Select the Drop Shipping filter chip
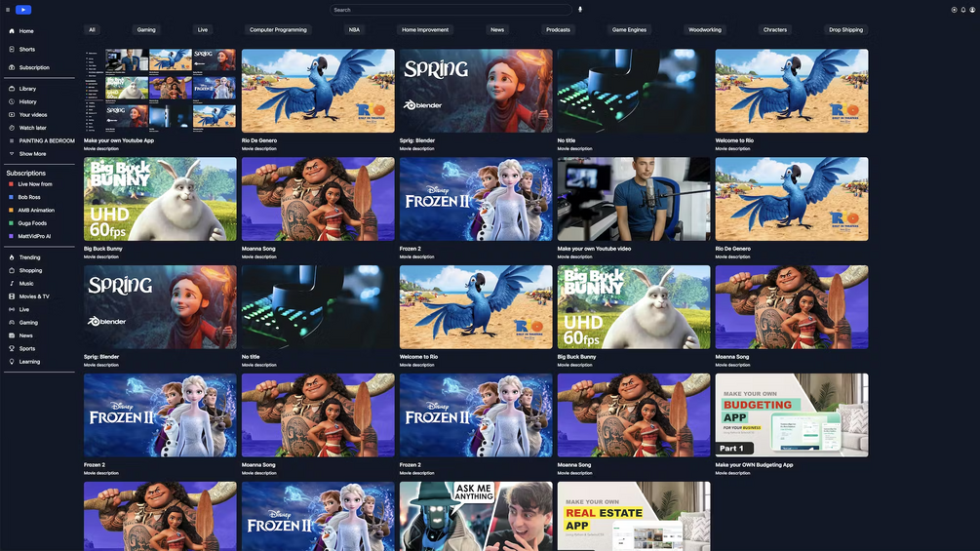The height and width of the screenshot is (551, 980). [x=845, y=29]
